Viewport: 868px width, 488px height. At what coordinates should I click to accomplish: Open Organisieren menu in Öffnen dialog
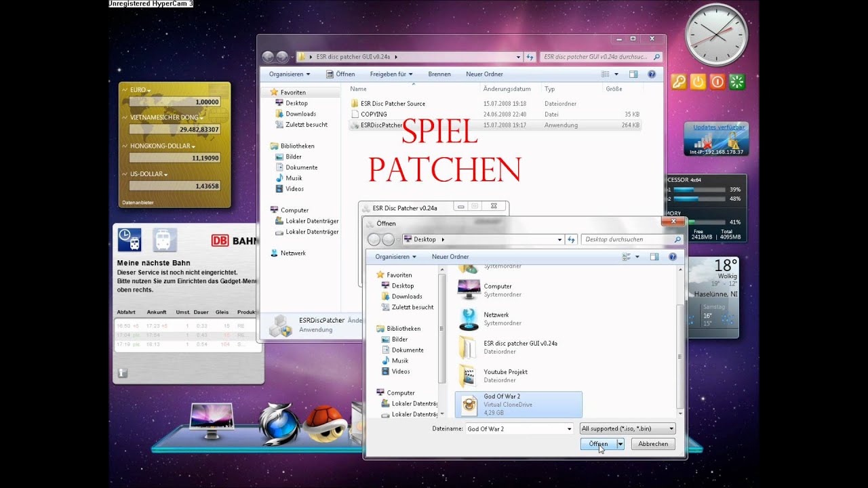[396, 257]
